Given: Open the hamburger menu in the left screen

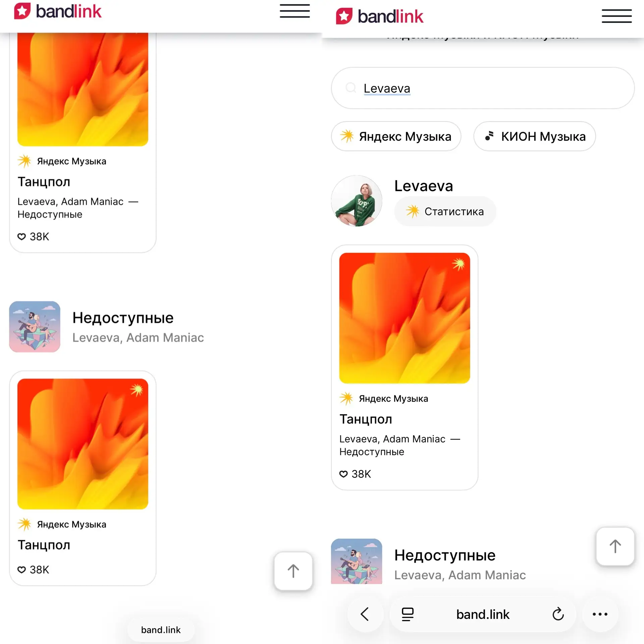Looking at the screenshot, I should click(x=294, y=11).
